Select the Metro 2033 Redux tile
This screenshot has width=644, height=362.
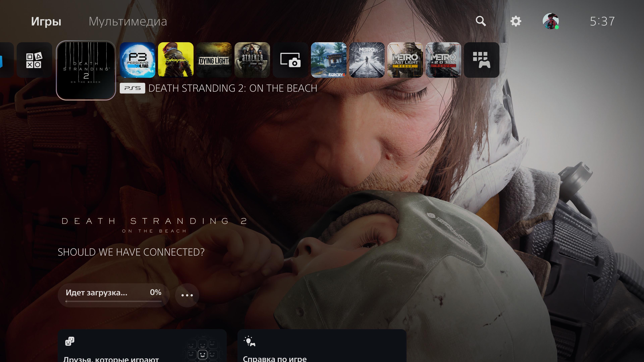[443, 60]
